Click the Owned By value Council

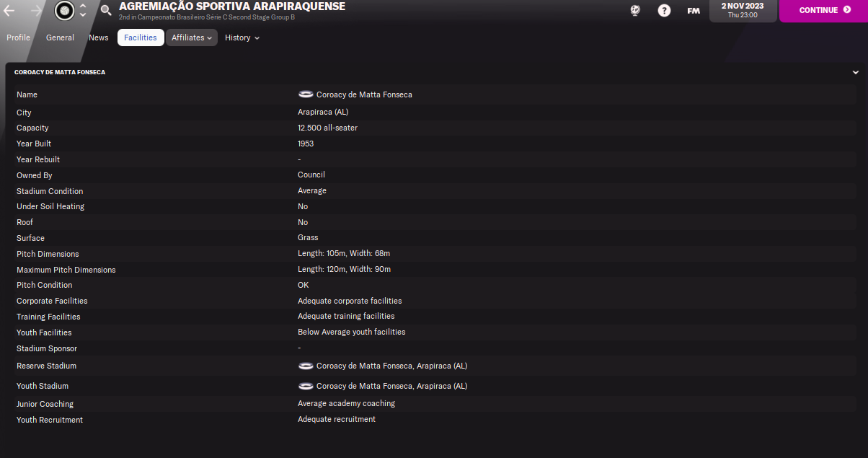(x=311, y=175)
